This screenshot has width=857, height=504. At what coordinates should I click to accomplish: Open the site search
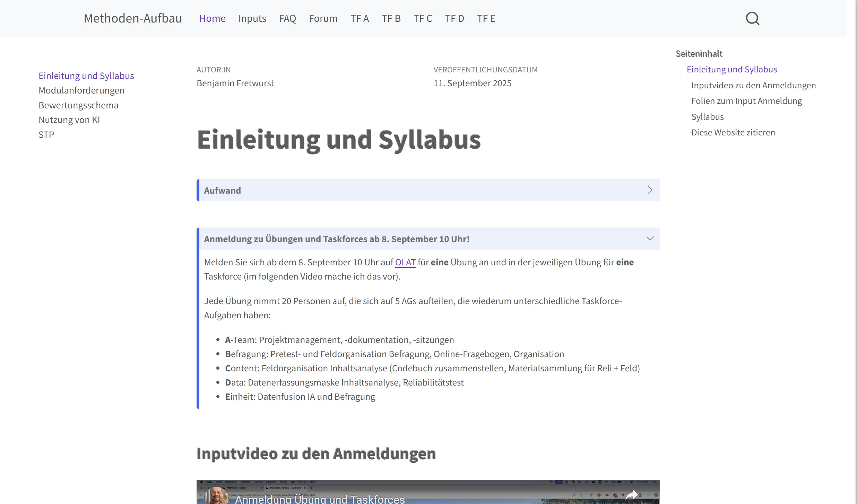(x=752, y=18)
